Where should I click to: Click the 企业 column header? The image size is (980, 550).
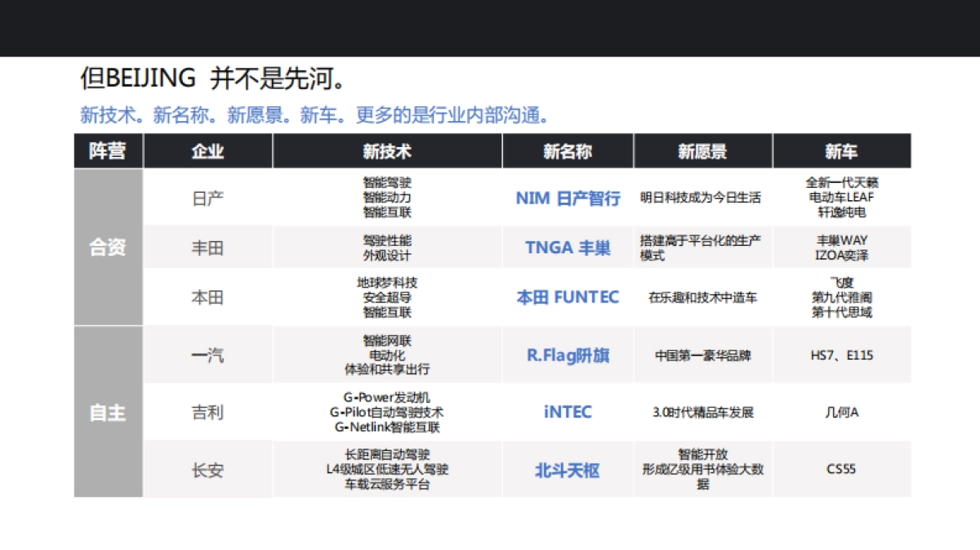(x=207, y=150)
